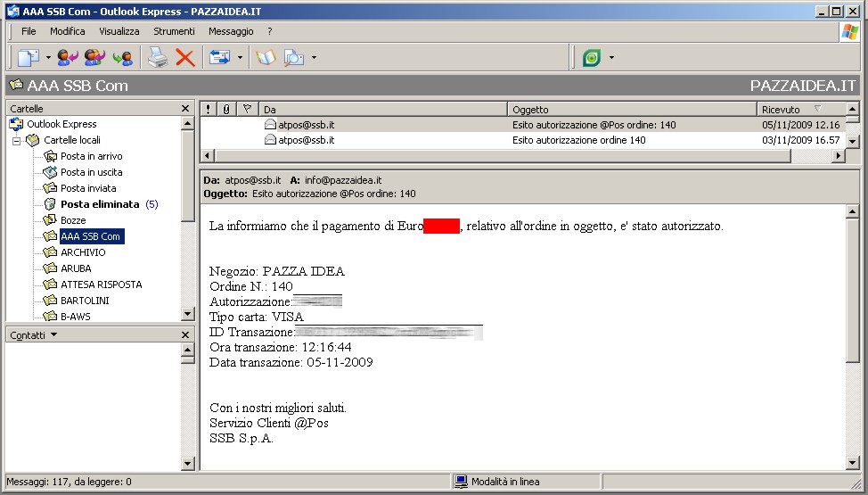
Task: Open the Posta in arrivo folder
Action: tap(91, 156)
